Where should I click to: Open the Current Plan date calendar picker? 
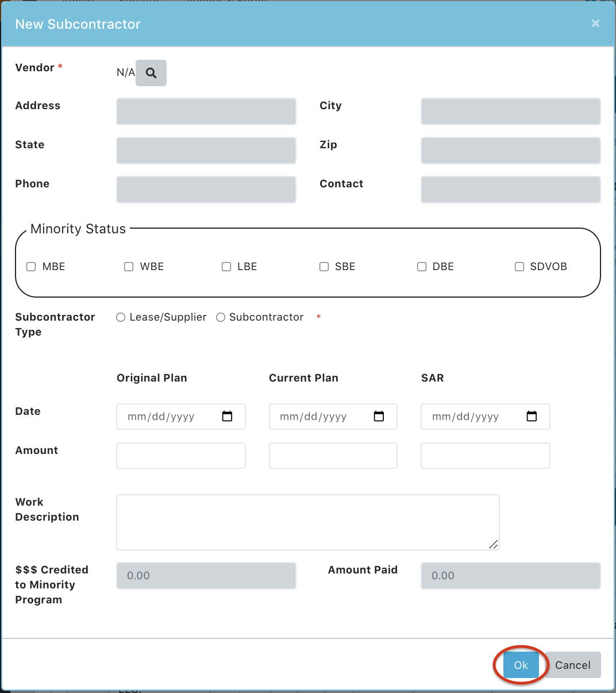pos(379,417)
